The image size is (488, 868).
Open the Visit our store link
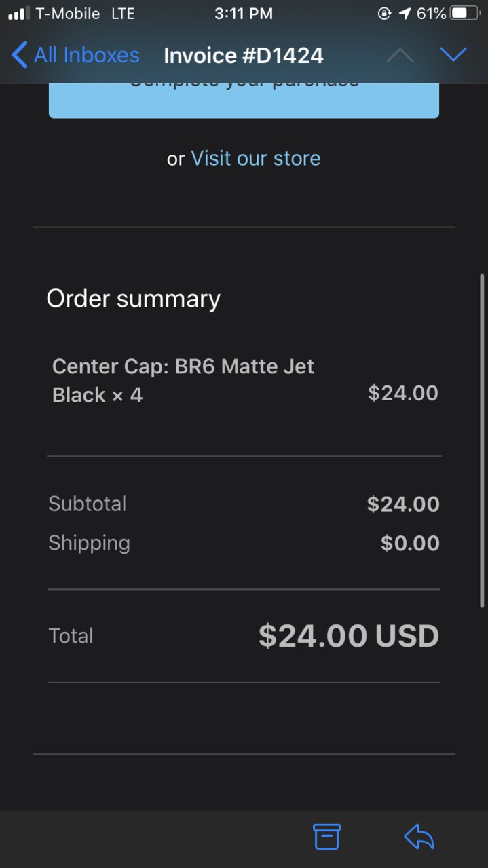tap(256, 158)
